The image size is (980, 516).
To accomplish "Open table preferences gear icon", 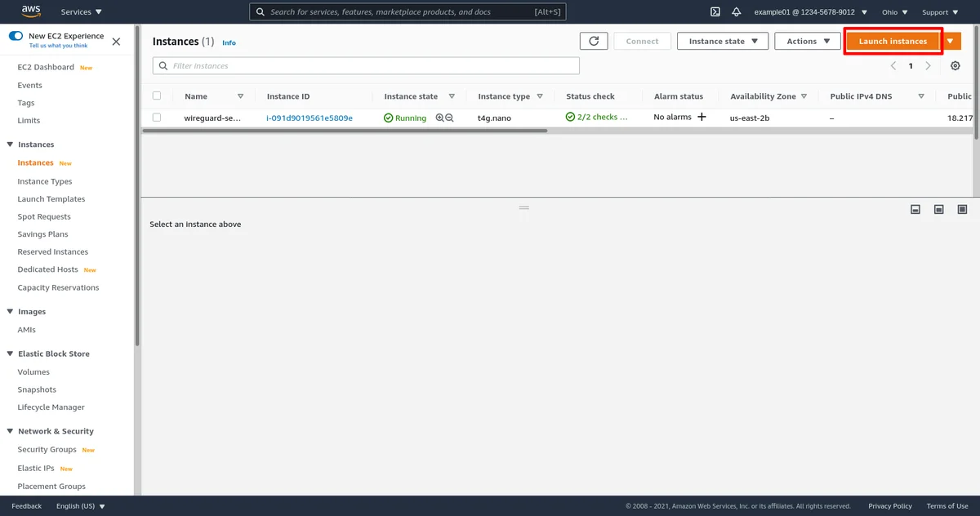I will [955, 66].
